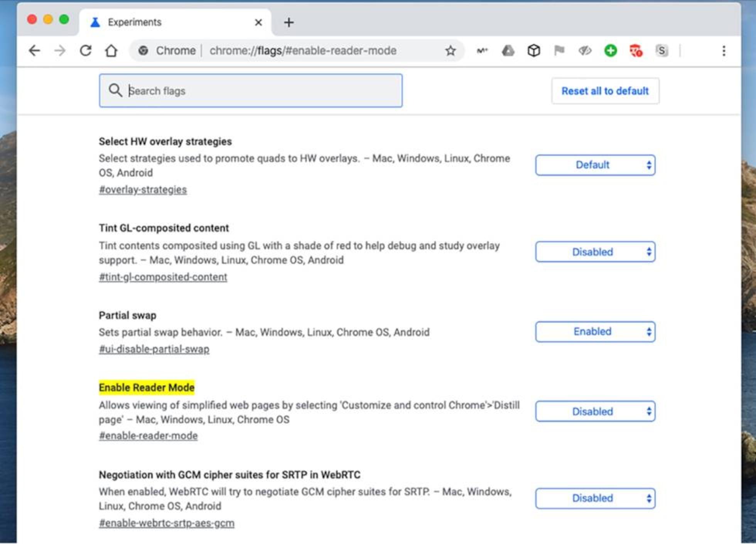Screen dimensions: 756x552
Task: Click the red extension icon with notification badge
Action: tap(636, 50)
